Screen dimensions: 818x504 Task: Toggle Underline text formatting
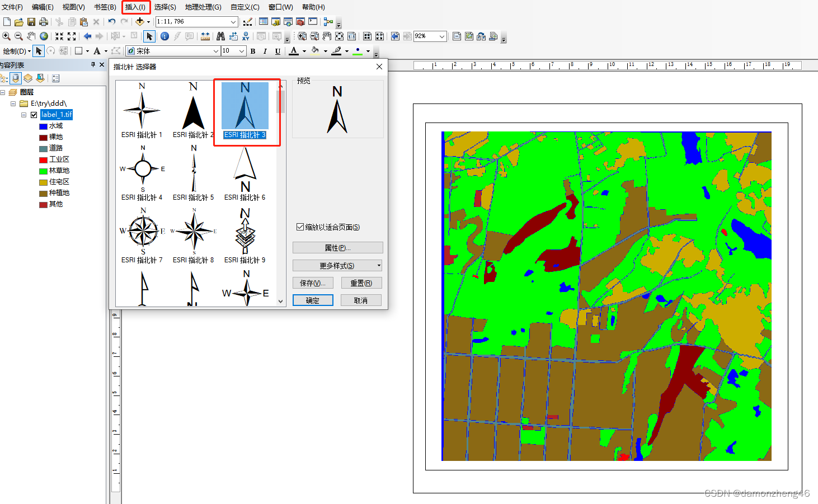pos(278,51)
